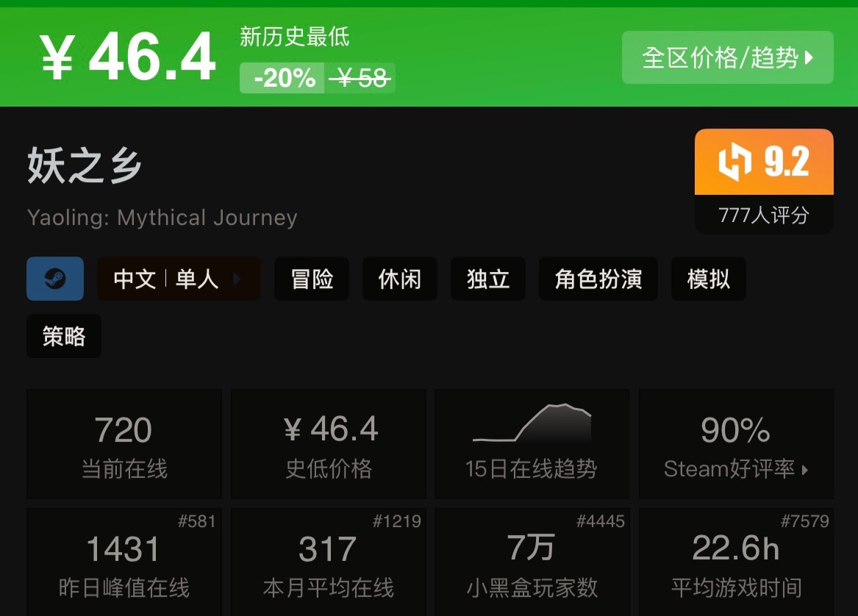This screenshot has height=616, width=858.
Task: Select the 策略 genre tag
Action: [x=64, y=336]
